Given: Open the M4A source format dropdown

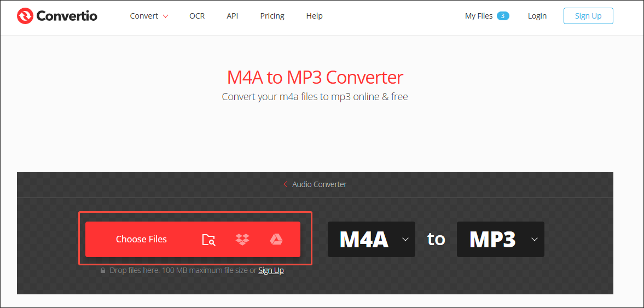Looking at the screenshot, I should [372, 240].
